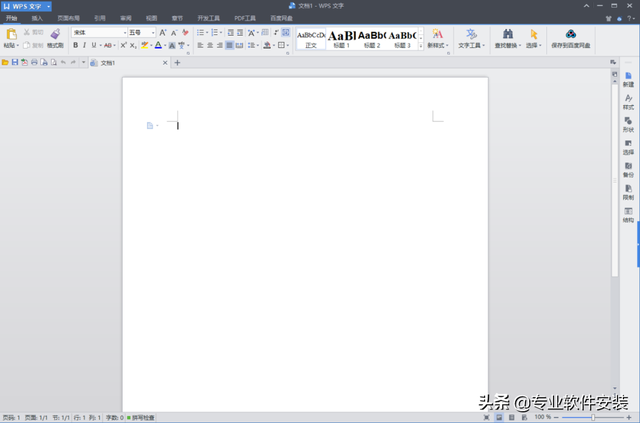Click the new document tab plus button
The width and height of the screenshot is (640, 423).
(178, 63)
